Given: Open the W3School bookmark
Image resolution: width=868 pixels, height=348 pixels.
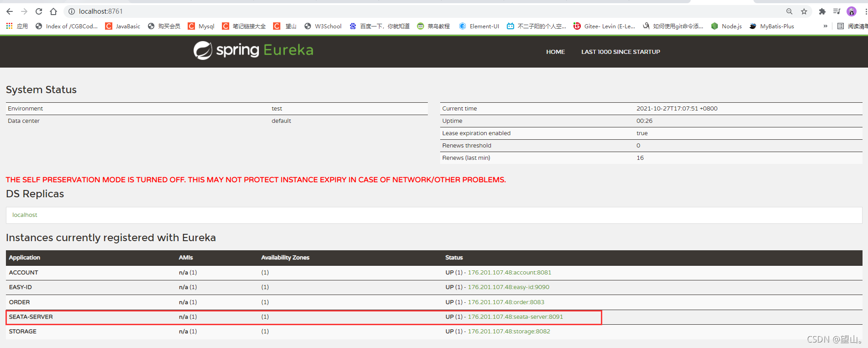Looking at the screenshot, I should coord(323,26).
